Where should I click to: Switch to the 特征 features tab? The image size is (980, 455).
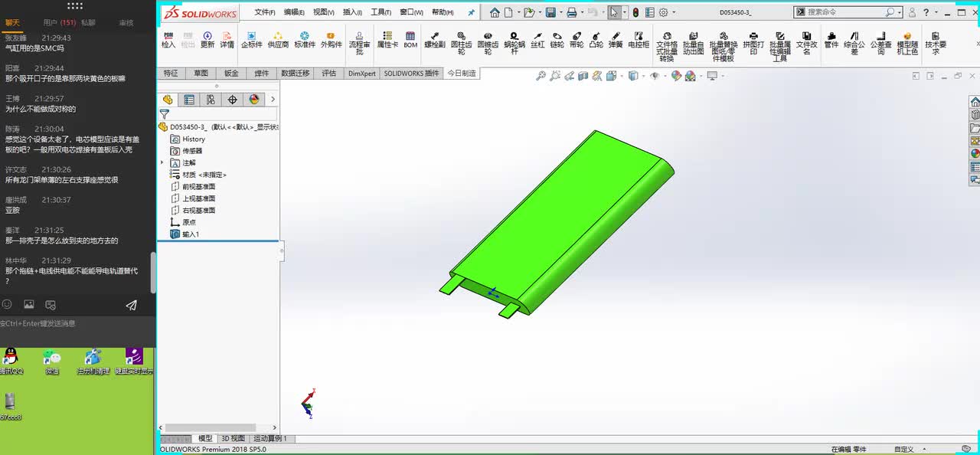171,74
